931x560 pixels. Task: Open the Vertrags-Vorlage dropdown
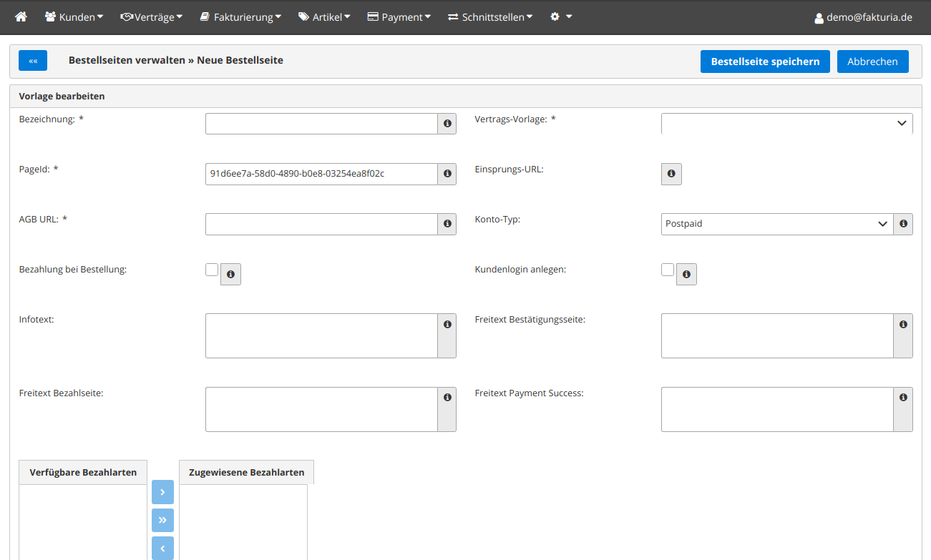point(786,124)
